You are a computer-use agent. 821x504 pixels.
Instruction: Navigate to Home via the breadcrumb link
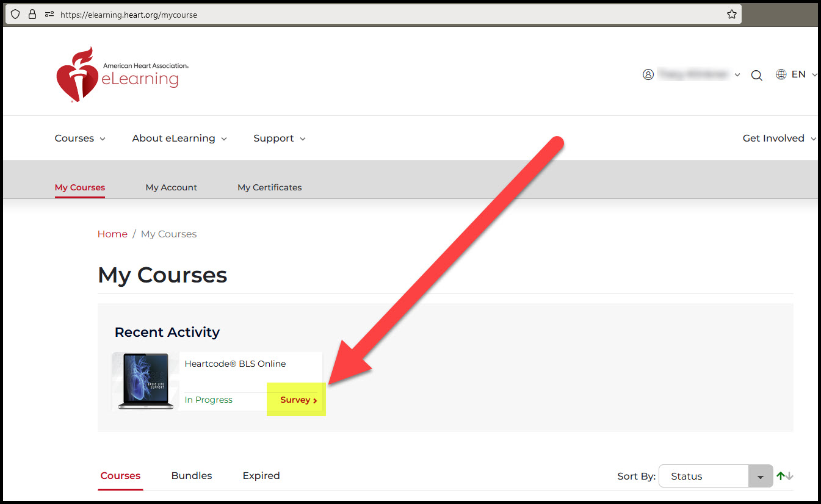point(112,234)
